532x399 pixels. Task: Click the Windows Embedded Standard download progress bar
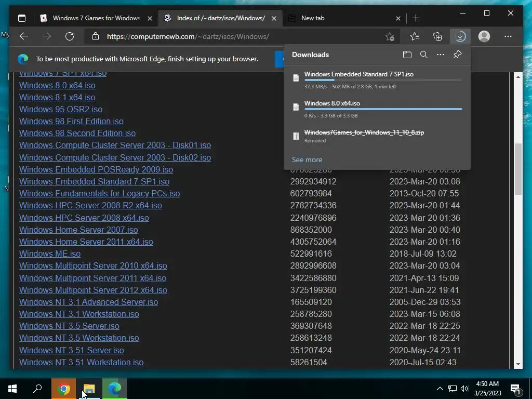coord(383,80)
